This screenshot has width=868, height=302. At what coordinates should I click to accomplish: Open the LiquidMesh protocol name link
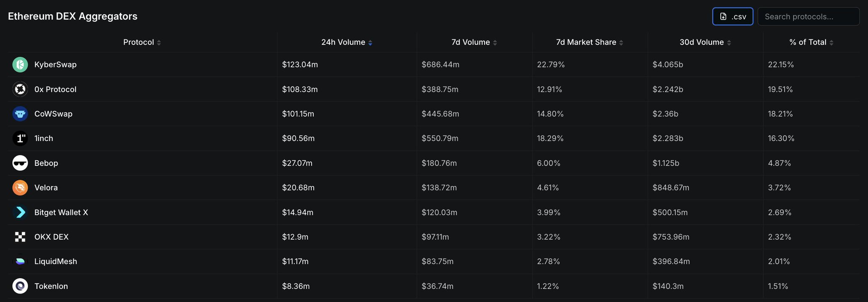coord(56,261)
